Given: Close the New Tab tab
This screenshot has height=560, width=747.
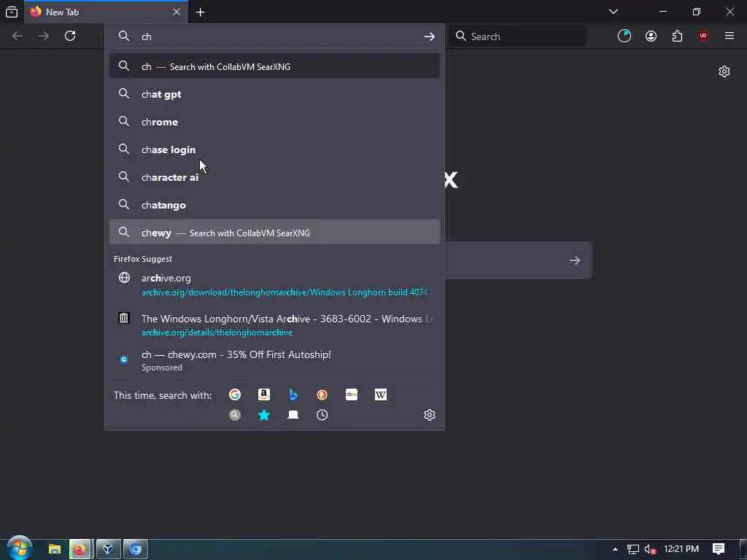Looking at the screenshot, I should click(177, 12).
